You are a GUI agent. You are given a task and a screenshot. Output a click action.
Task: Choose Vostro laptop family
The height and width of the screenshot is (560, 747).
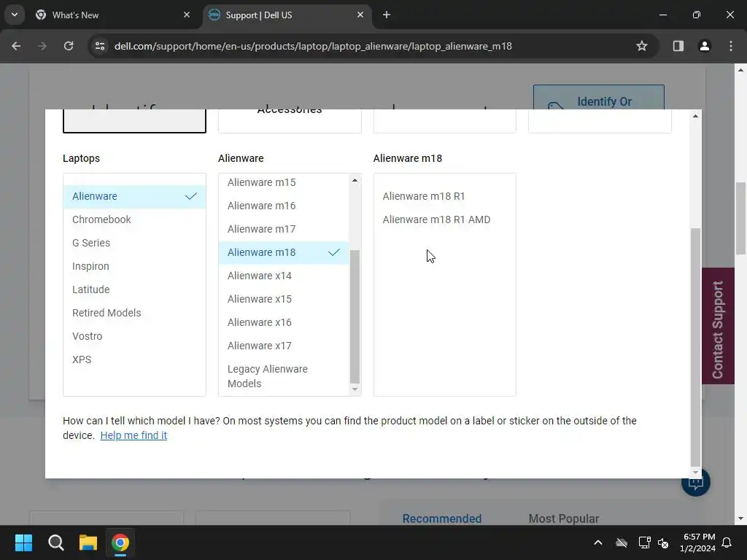[x=134, y=336]
